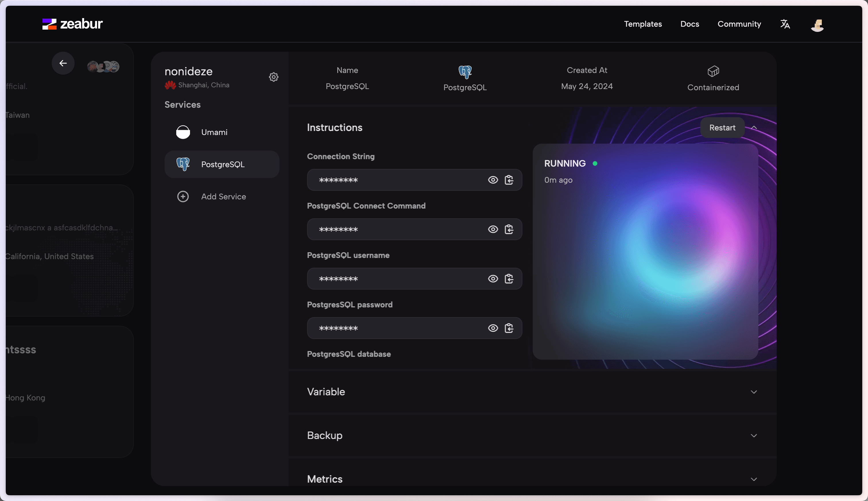Viewport: 868px width, 501px height.
Task: Click the Variable section title
Action: pos(326,392)
